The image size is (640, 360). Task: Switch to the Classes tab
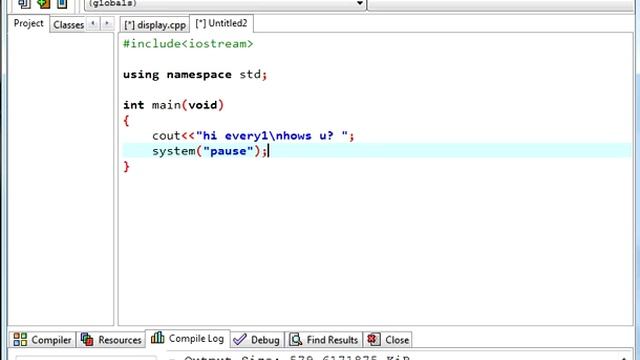click(69, 25)
